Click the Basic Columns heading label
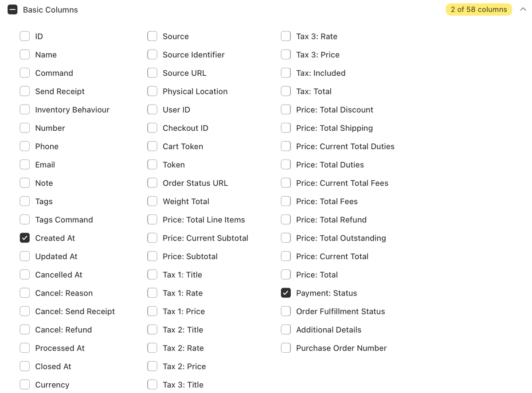This screenshot has width=532, height=393. (x=51, y=10)
